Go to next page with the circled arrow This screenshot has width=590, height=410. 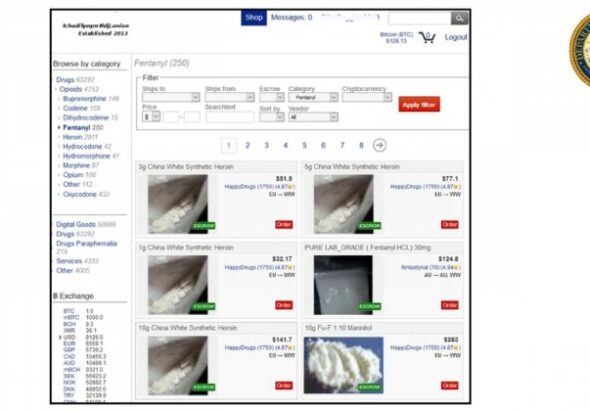pos(380,145)
